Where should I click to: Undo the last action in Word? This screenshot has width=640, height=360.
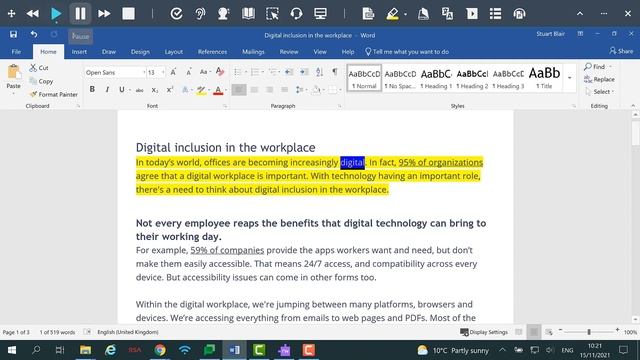click(x=34, y=35)
